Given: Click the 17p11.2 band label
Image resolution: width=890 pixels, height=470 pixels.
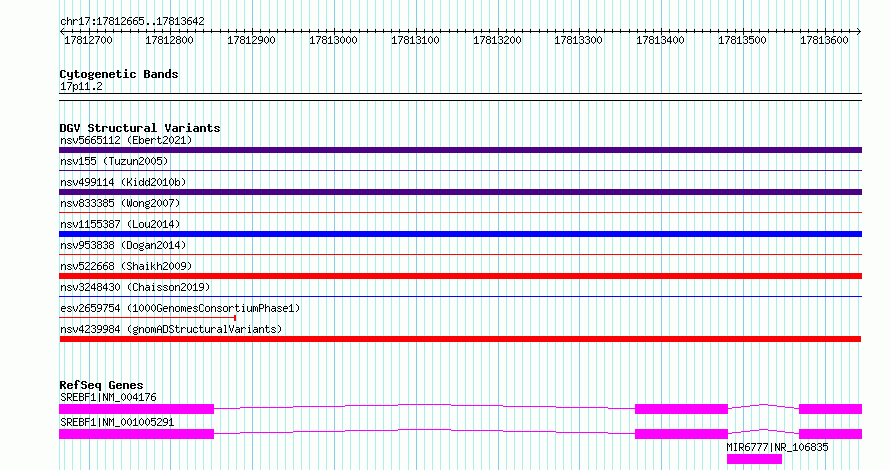Looking at the screenshot, I should pyautogui.click(x=81, y=86).
